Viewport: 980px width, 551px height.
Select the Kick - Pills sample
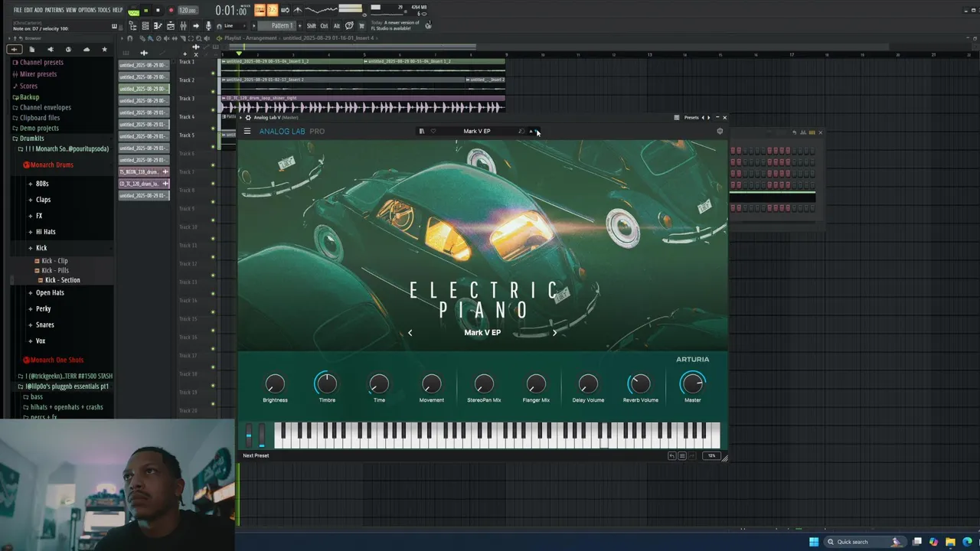[54, 270]
